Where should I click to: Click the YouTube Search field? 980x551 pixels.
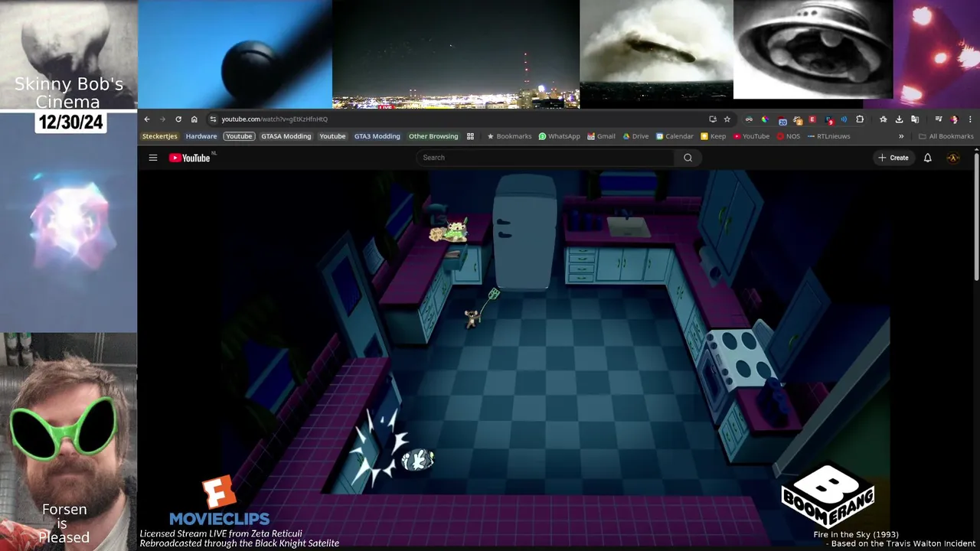545,158
